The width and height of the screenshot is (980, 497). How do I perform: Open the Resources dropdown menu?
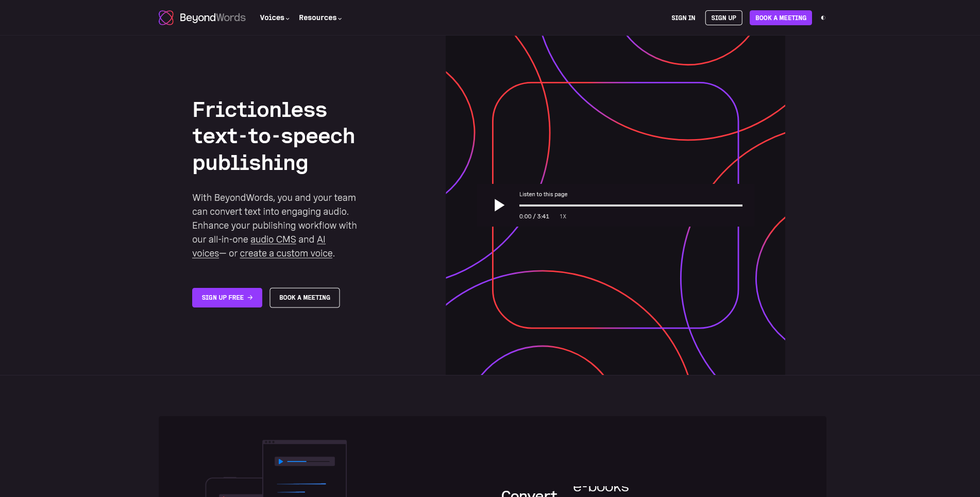point(320,18)
